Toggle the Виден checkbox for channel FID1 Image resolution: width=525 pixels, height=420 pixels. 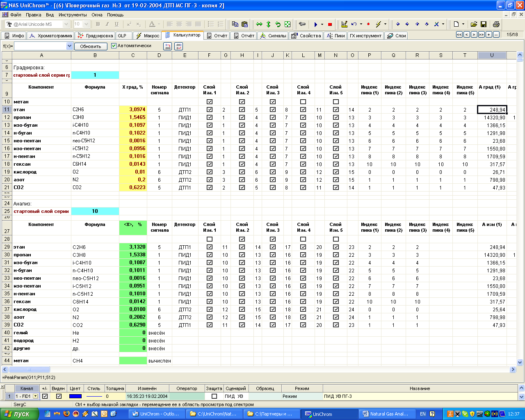click(59, 396)
